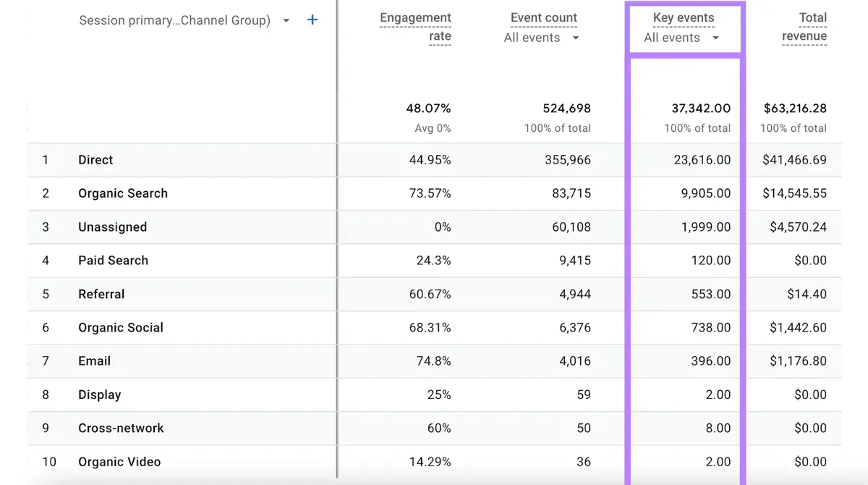Viewport: 868px width, 485px height.
Task: Click Email engagement rate 74.8%
Action: 434,360
